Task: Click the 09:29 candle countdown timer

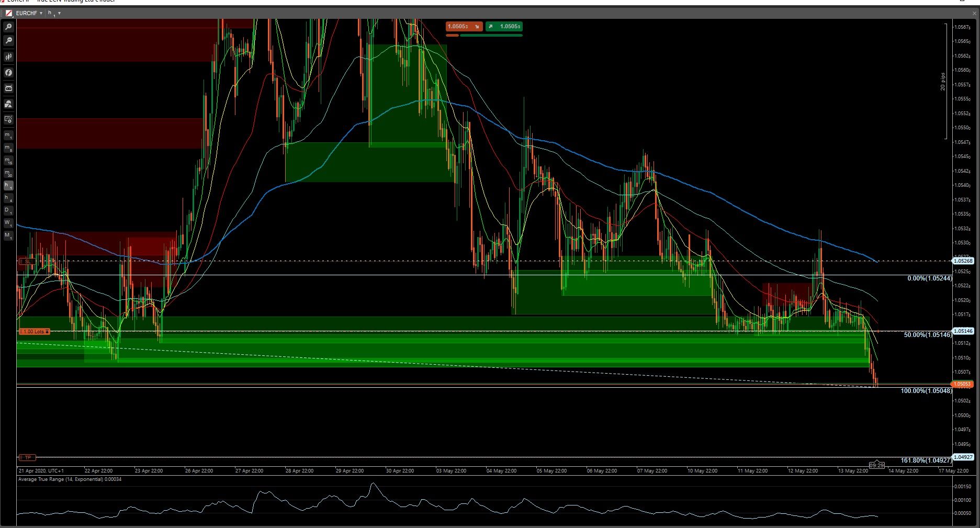Action: pos(876,465)
